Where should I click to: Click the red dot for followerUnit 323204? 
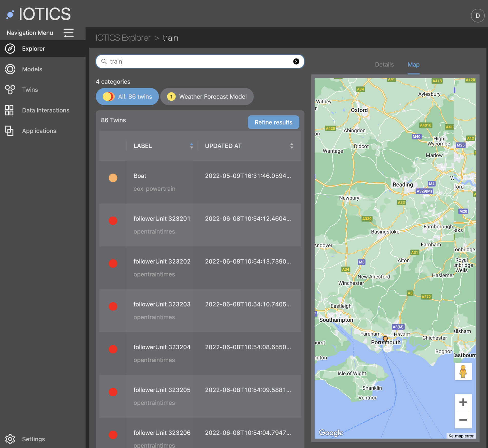point(113,349)
